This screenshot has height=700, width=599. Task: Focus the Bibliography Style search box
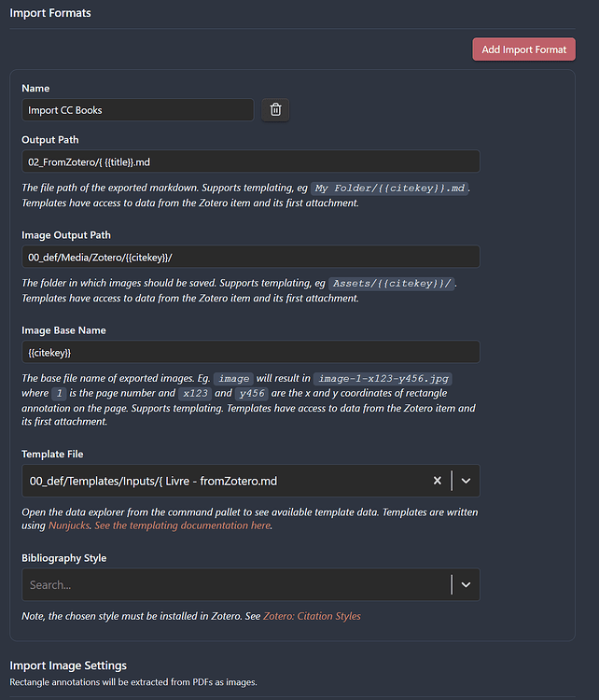[x=233, y=585]
